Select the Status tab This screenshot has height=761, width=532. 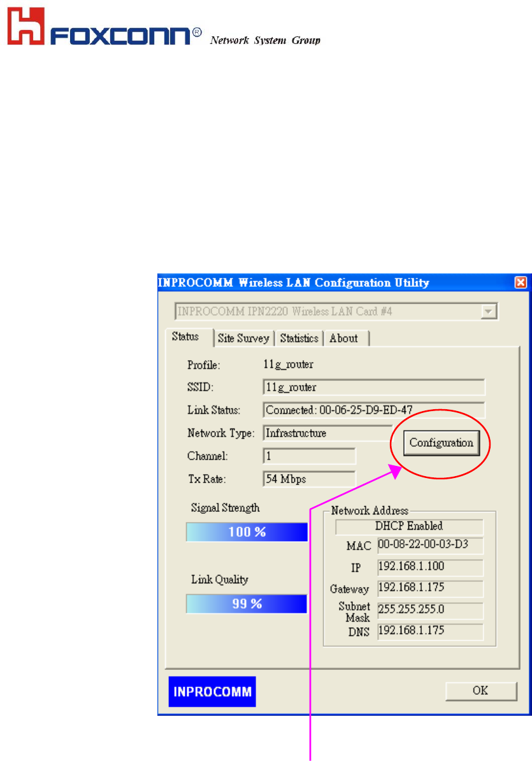(186, 337)
